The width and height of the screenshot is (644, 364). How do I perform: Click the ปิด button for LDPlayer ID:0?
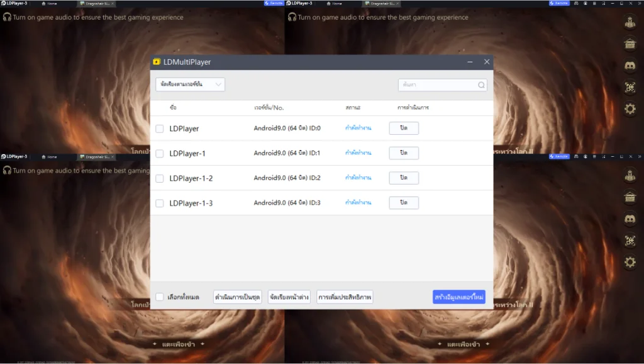[404, 128]
